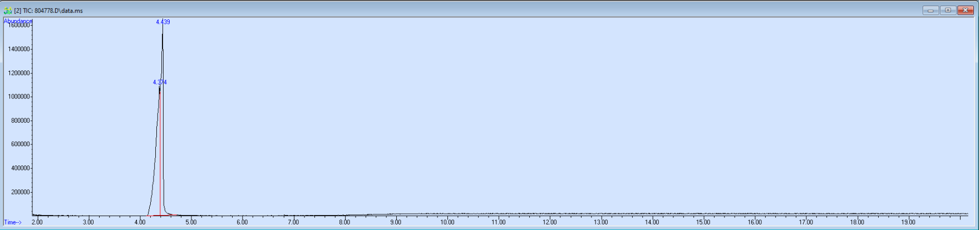Screen dimensions: 980x230
Task: Click the 8.00 time axis tick label
Action: (344, 222)
